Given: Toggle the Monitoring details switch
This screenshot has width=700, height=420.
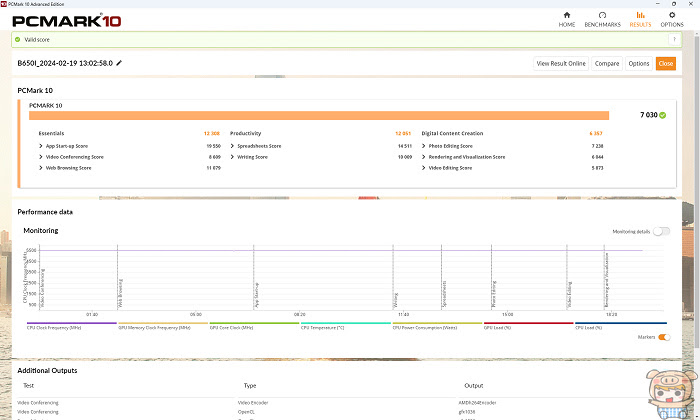Looking at the screenshot, I should click(x=661, y=231).
